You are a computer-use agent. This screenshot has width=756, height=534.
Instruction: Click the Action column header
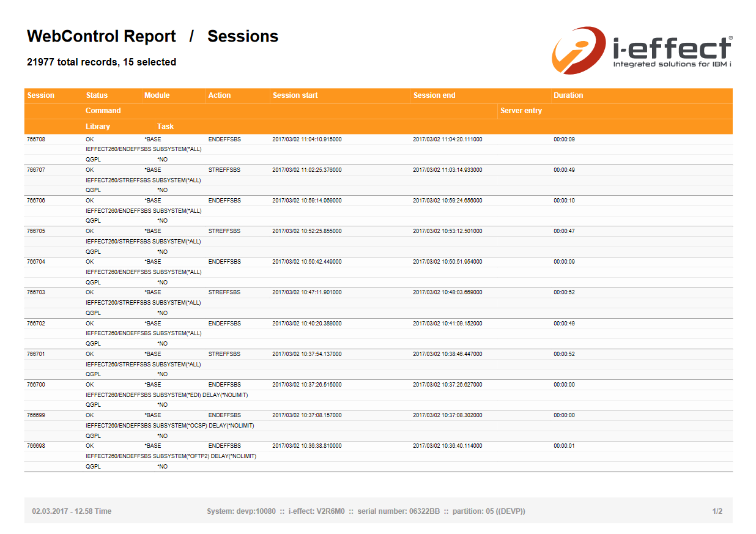(220, 95)
